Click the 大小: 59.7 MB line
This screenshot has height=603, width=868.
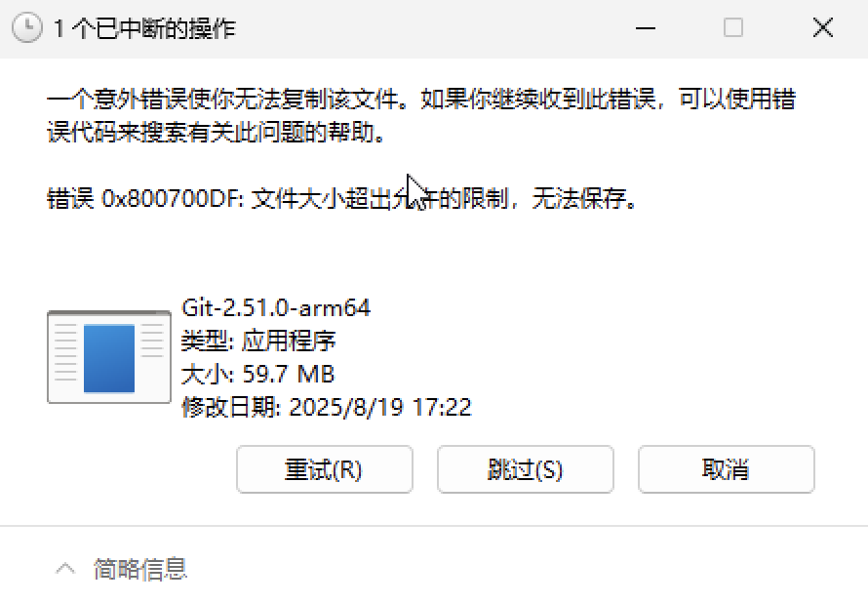point(258,375)
